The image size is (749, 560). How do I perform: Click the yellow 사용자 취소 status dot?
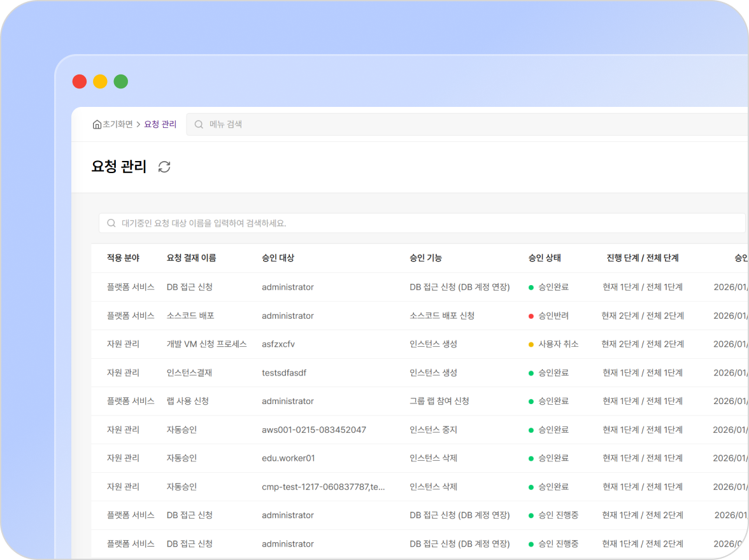pyautogui.click(x=531, y=344)
